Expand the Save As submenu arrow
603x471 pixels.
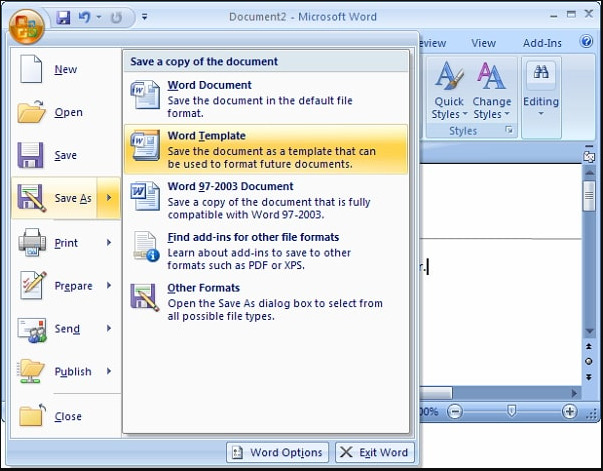tap(108, 198)
